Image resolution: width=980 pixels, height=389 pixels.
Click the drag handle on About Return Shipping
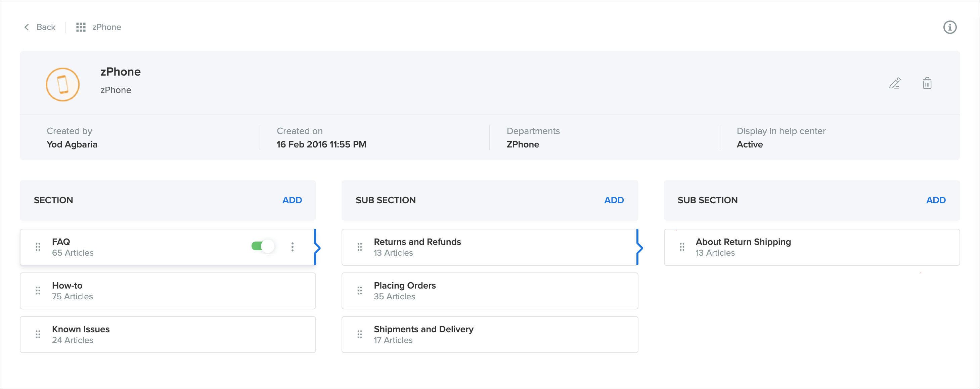[x=682, y=247]
